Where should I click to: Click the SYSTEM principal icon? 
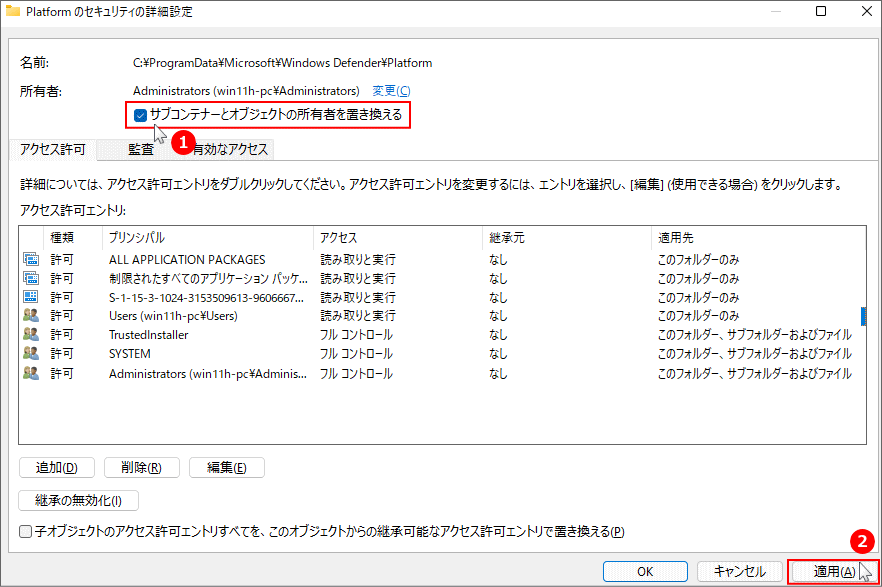pyautogui.click(x=31, y=354)
